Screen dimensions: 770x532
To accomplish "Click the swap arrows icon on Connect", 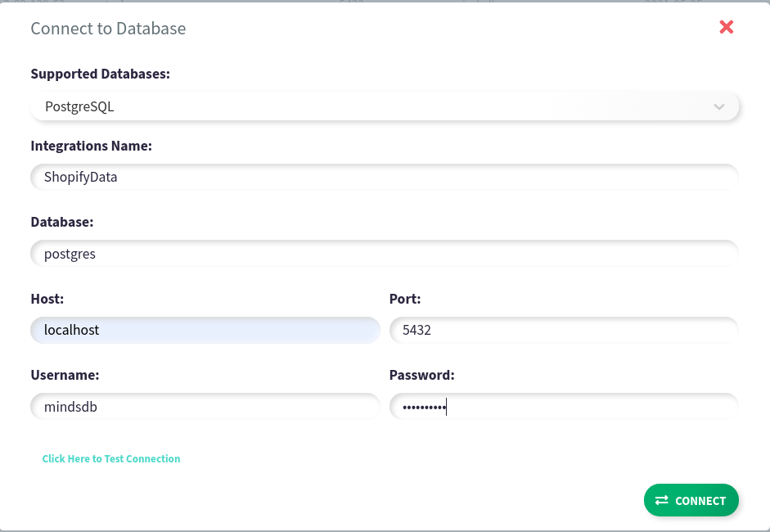I will click(x=662, y=500).
